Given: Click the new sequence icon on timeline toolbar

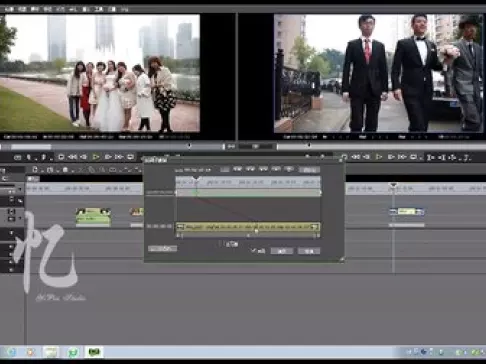Looking at the screenshot, I should (35, 170).
